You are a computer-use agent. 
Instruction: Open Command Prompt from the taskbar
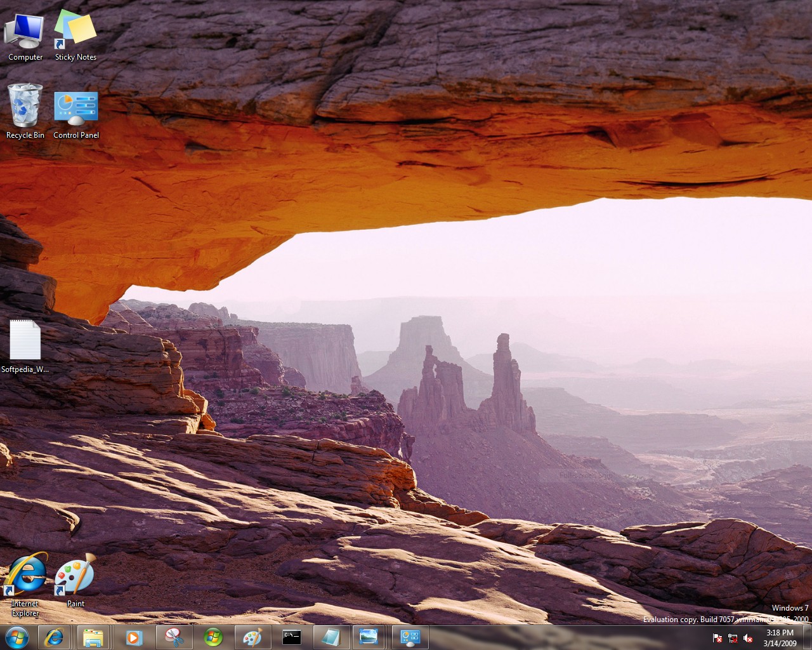click(292, 637)
